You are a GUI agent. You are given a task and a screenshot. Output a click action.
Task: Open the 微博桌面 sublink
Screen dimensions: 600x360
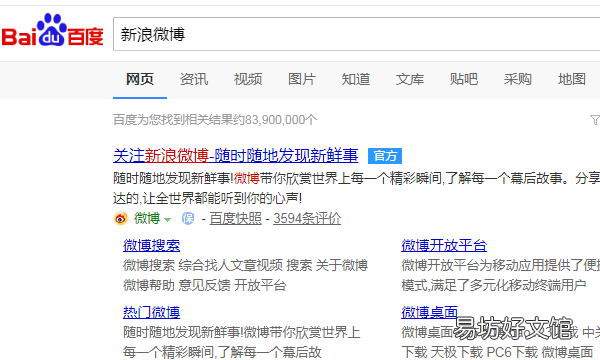pos(429,312)
